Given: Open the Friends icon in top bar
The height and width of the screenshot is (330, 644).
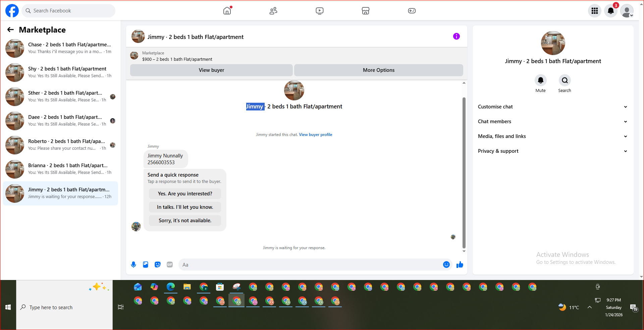Looking at the screenshot, I should pyautogui.click(x=273, y=11).
